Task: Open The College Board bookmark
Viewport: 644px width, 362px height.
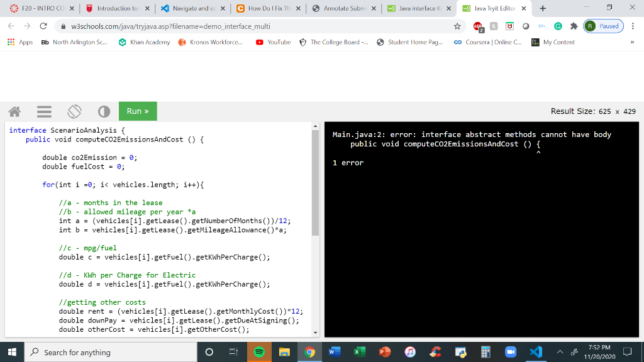Action: tap(333, 42)
